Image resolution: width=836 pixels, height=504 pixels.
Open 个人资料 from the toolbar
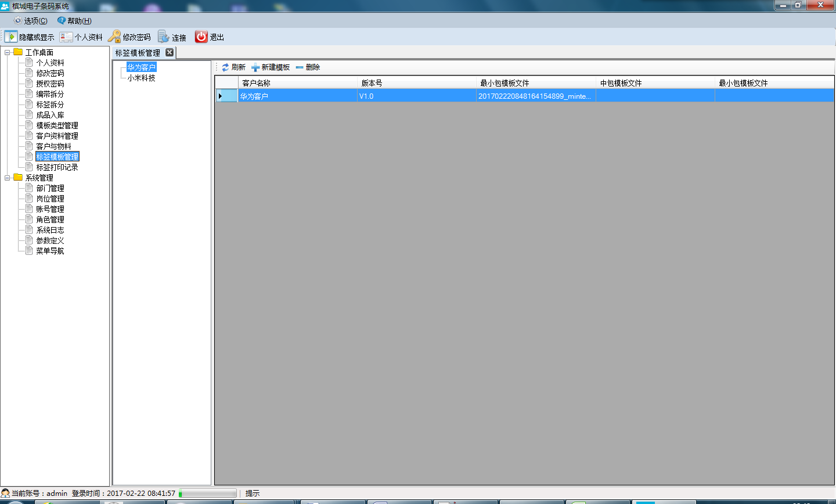[66, 37]
